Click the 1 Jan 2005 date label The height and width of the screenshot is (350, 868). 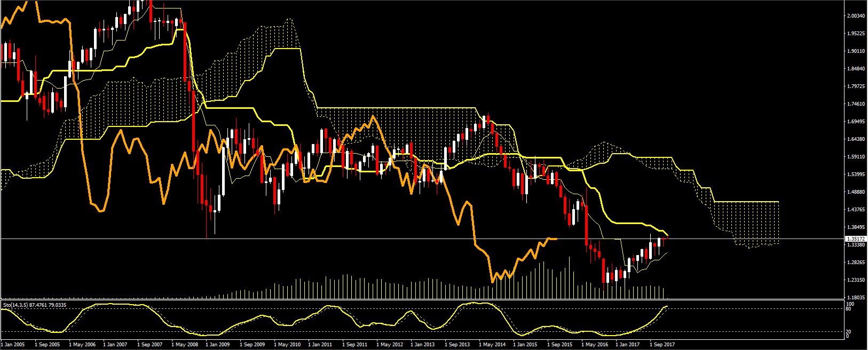(x=13, y=345)
